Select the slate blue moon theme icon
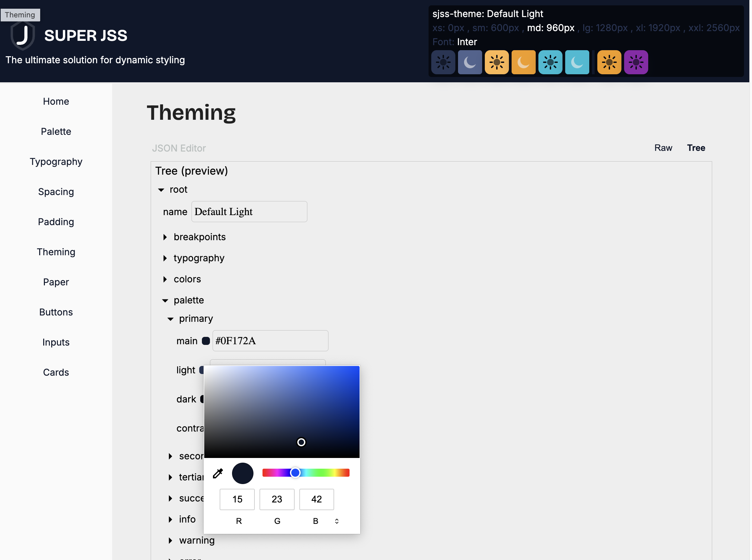Image resolution: width=752 pixels, height=560 pixels. coord(470,62)
